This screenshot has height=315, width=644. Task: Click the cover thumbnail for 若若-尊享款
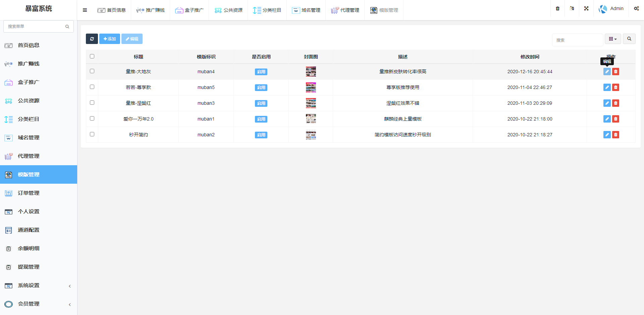[311, 87]
